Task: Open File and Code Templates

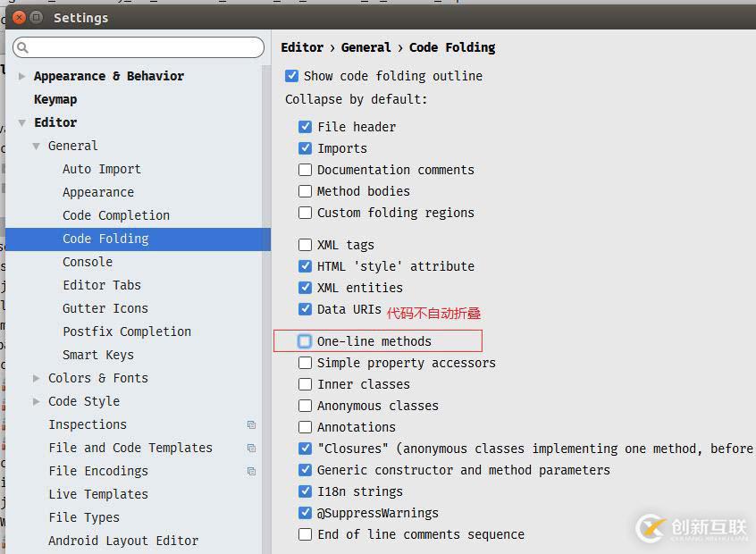Action: [130, 448]
